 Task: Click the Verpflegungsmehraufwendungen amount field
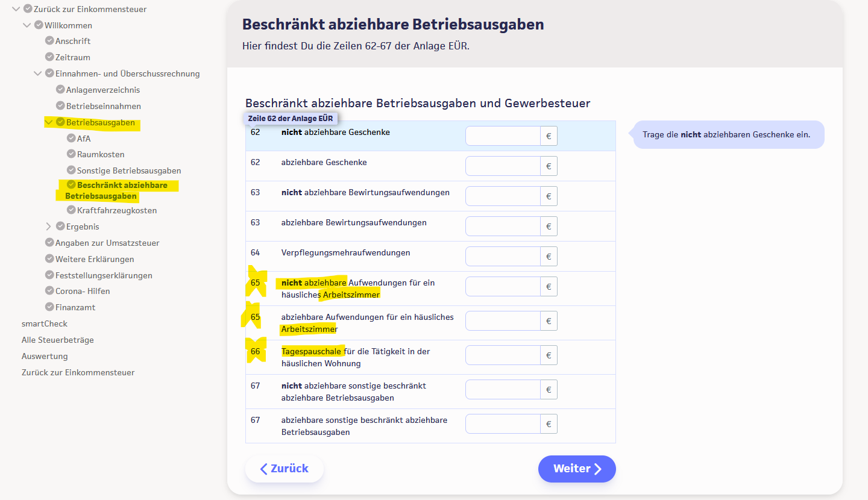point(503,257)
